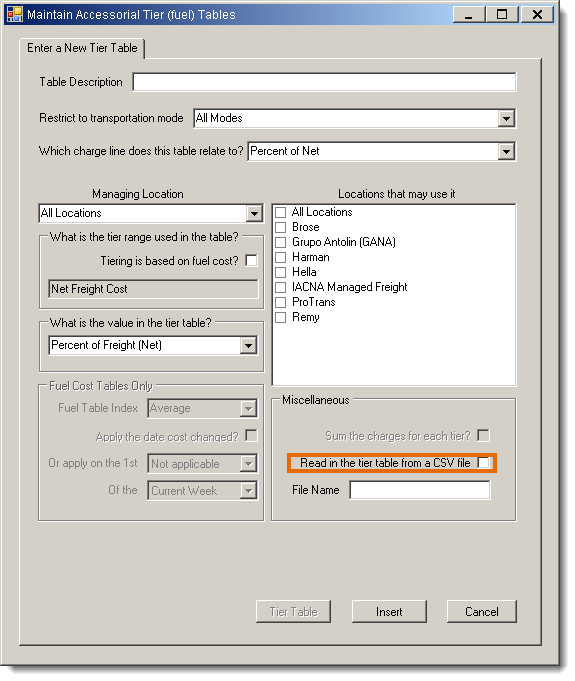Toggle the ProTrans location checkbox
Viewport: 575px width, 681px height.
(281, 302)
